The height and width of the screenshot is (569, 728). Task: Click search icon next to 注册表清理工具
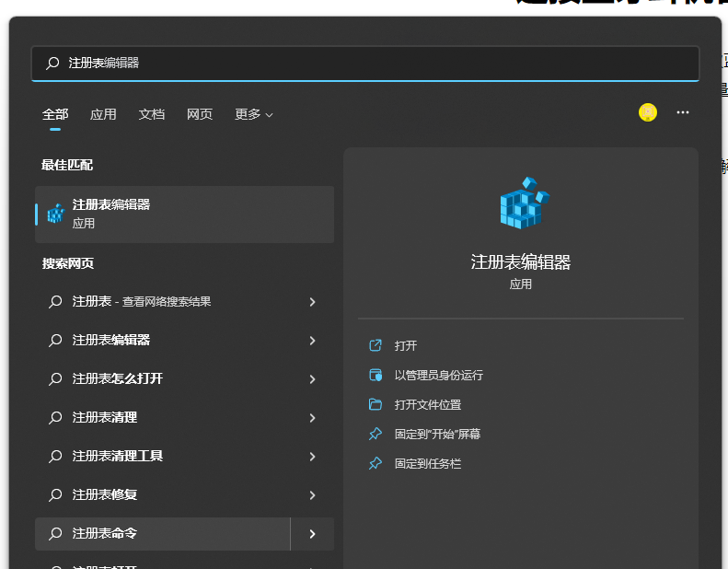[x=55, y=456]
